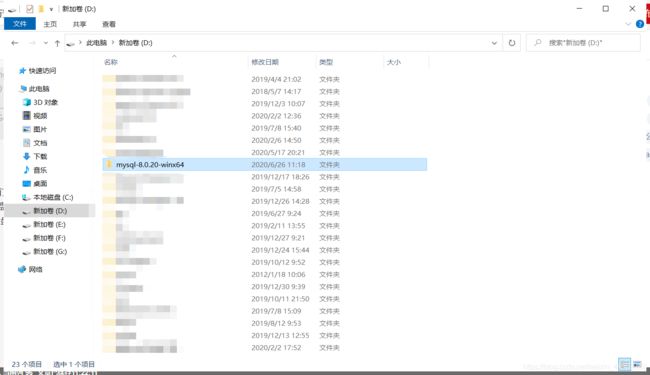Open the quick access toolbar dropdown
Screen dimensions: 650x375
[51, 9]
